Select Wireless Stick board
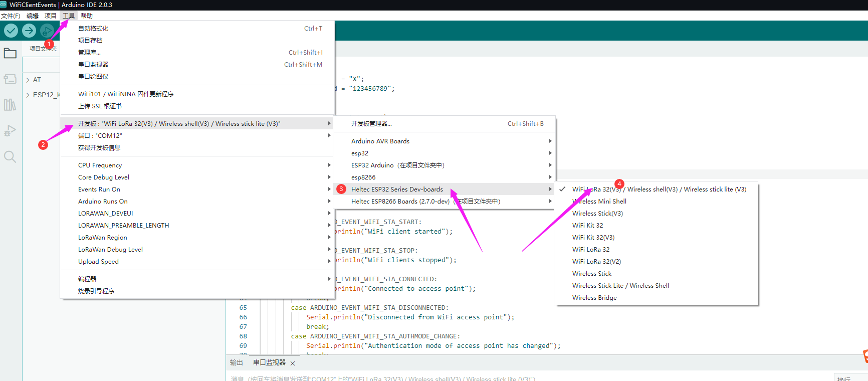The image size is (868, 381). click(x=657, y=274)
